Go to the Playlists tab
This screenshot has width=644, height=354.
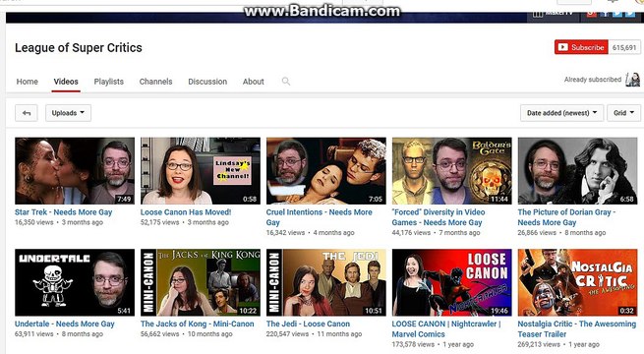click(109, 82)
